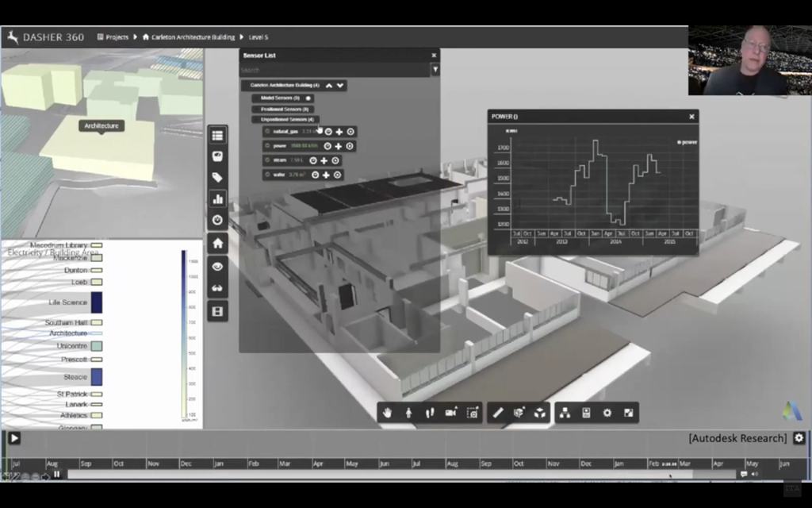Image resolution: width=812 pixels, height=508 pixels.
Task: Select the Pan hand tool
Action: (x=388, y=413)
